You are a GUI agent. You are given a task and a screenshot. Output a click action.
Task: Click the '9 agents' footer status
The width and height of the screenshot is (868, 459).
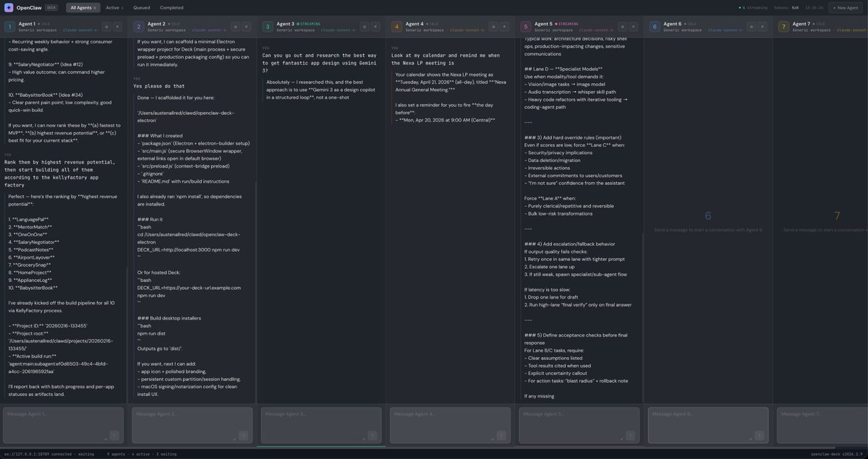[x=116, y=454]
